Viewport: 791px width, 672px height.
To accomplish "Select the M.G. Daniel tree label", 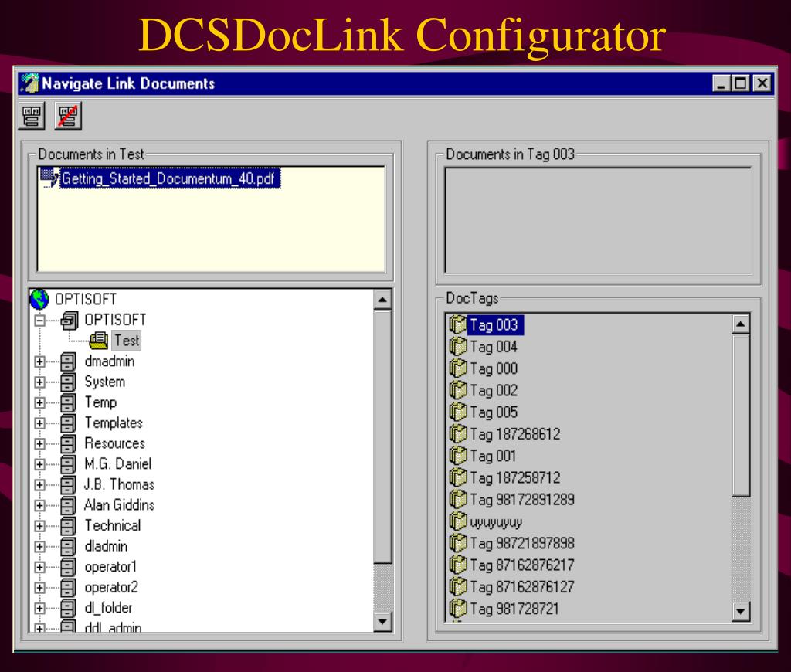I will (x=117, y=463).
